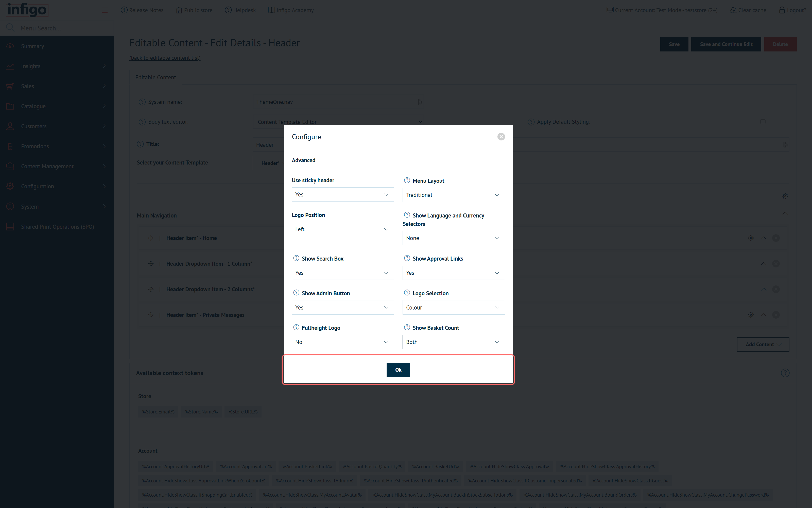Click help icon for Language and Currency Selectors
The width and height of the screenshot is (812, 508).
tap(407, 215)
